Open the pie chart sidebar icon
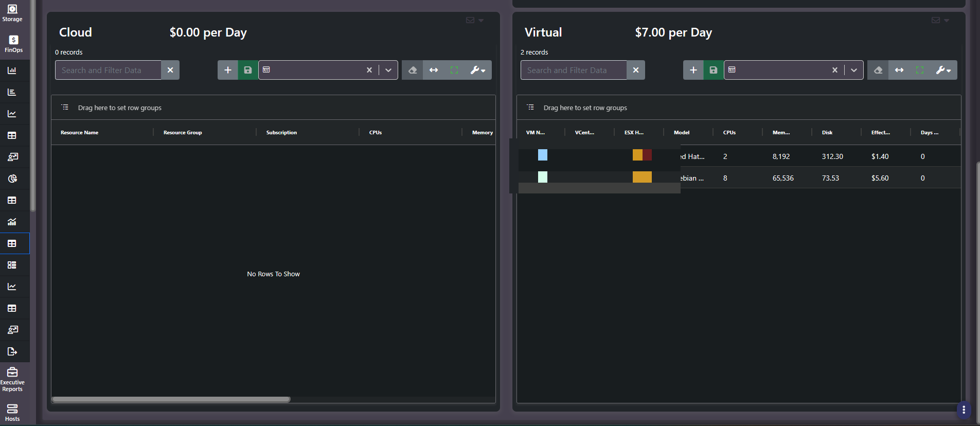The image size is (980, 426). tap(12, 179)
